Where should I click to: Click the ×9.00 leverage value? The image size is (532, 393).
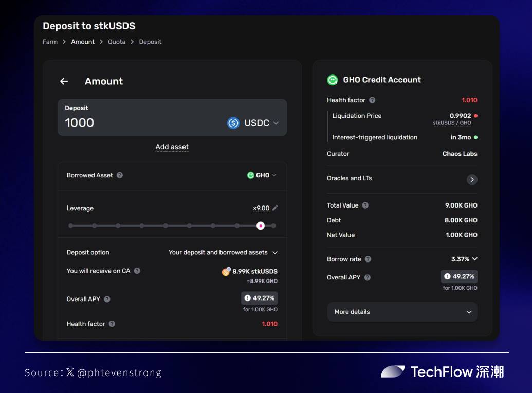pos(261,208)
